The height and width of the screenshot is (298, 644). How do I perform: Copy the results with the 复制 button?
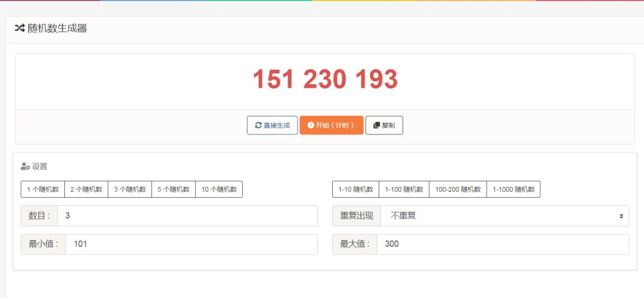[384, 125]
